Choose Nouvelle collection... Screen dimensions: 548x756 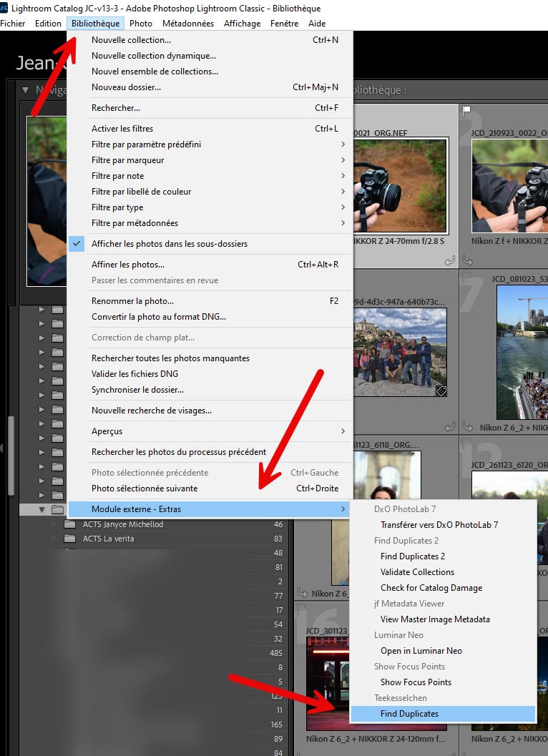[x=210, y=40]
